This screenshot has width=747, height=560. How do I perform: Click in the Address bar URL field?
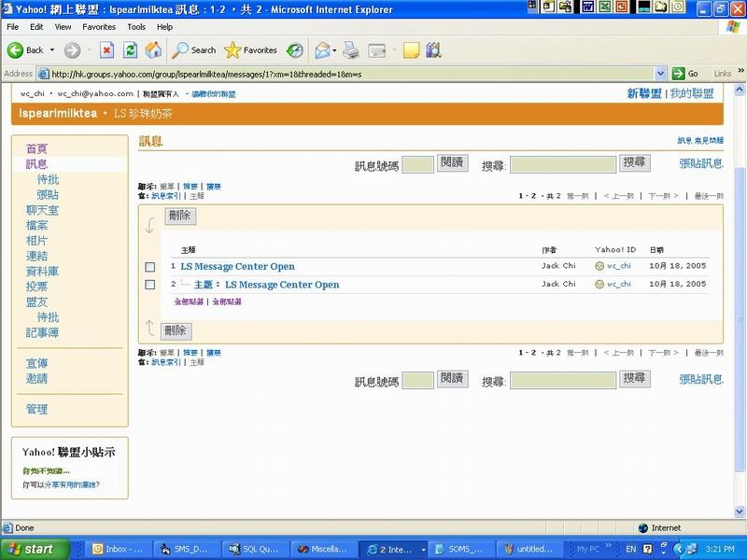353,75
